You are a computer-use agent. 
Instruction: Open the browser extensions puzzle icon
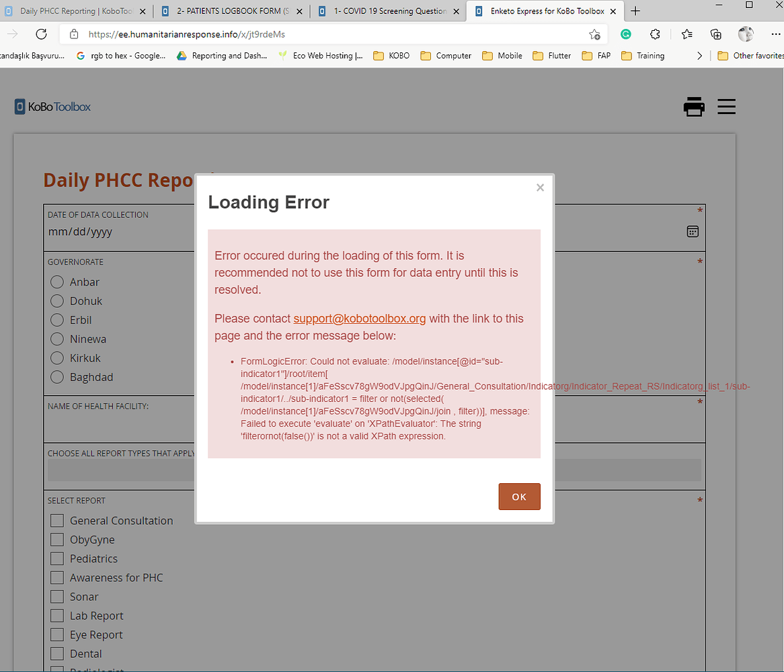[655, 34]
